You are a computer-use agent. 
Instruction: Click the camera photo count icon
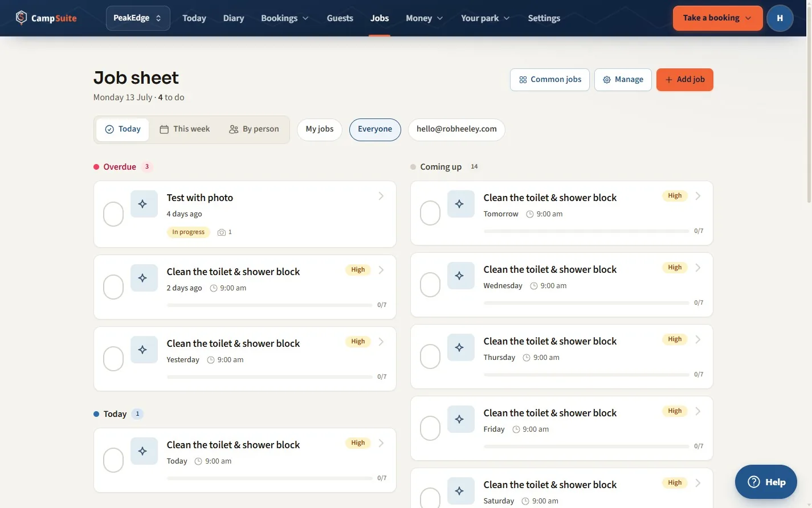point(222,232)
